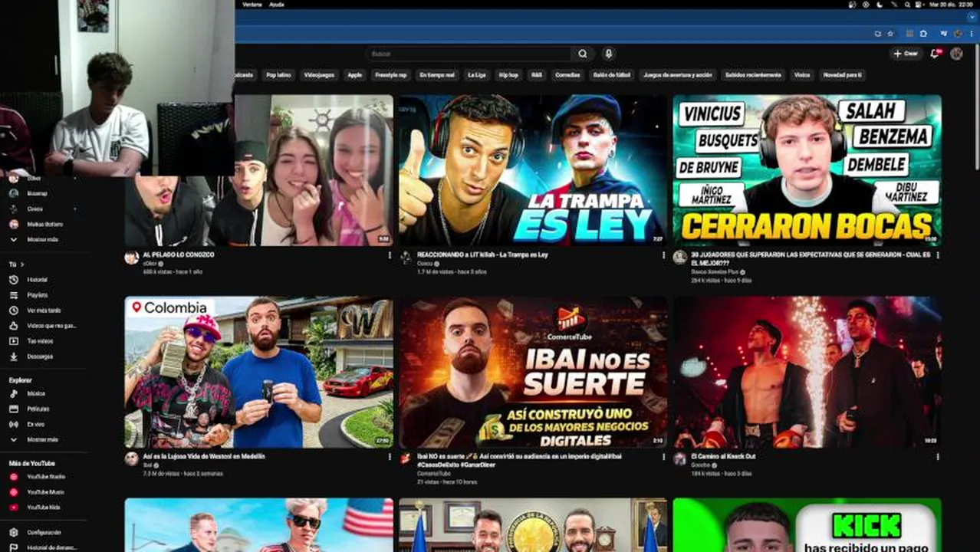Open options menu for 30 JUGADORES video

[938, 255]
